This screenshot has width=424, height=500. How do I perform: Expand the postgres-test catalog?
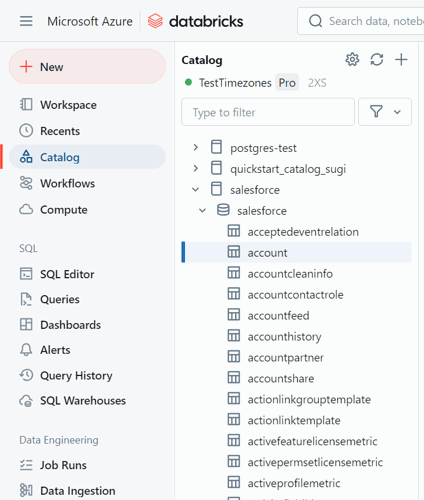coord(196,147)
